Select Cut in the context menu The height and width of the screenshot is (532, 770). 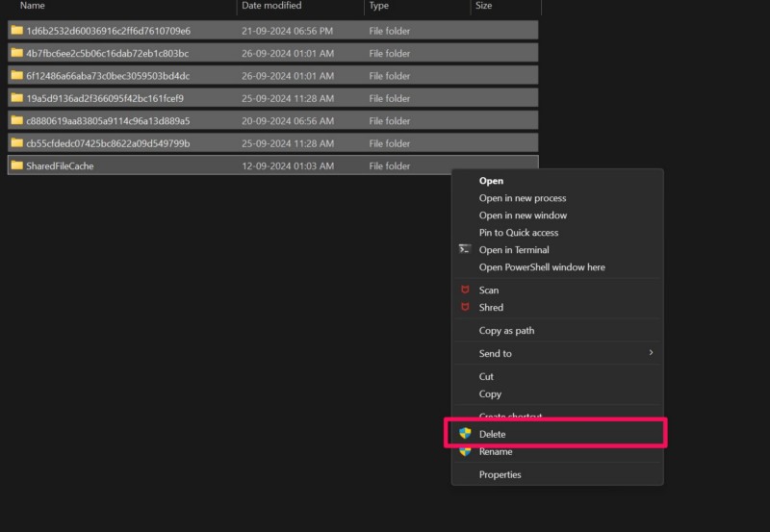486,376
